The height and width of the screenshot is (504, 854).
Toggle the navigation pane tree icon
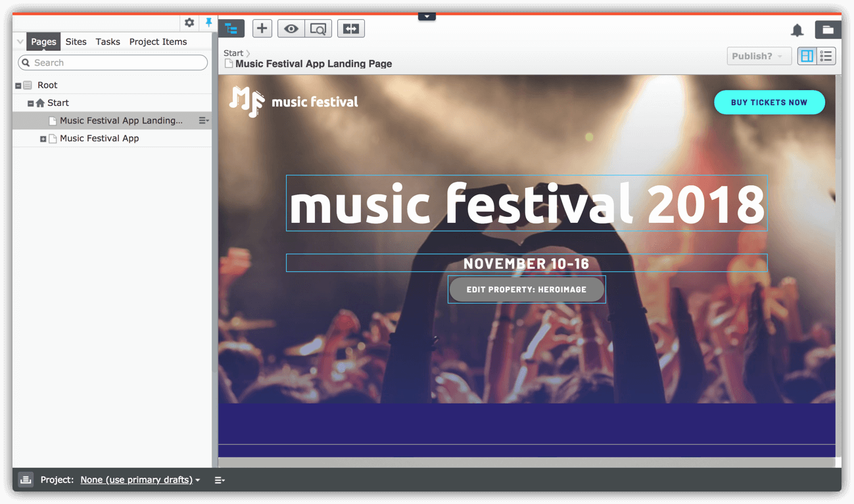tap(231, 28)
